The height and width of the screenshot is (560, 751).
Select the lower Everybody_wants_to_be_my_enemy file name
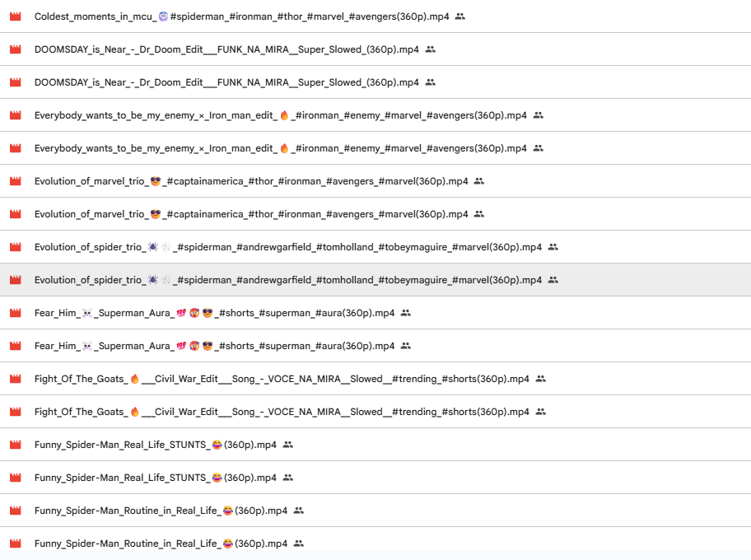point(280,148)
